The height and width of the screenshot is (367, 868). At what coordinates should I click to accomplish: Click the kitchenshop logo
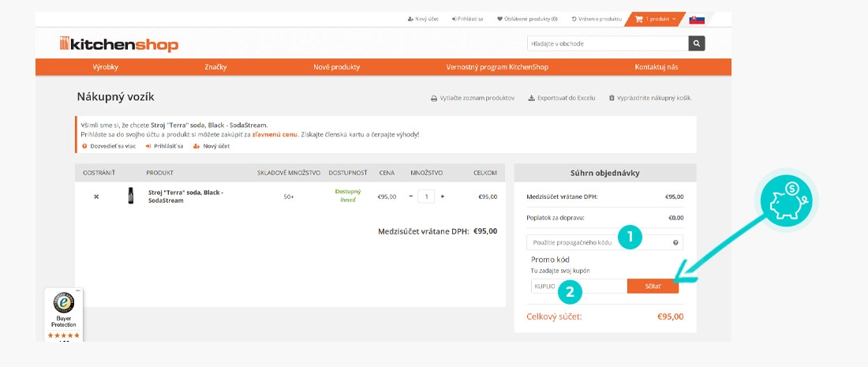(x=119, y=43)
